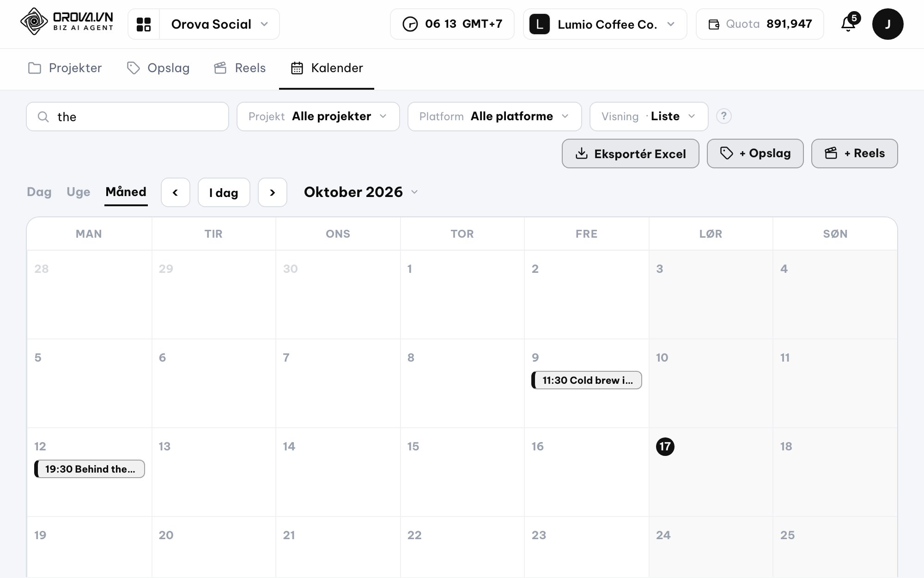
Task: Click the Lumio Coffee Co. 'L' avatar
Action: [539, 24]
